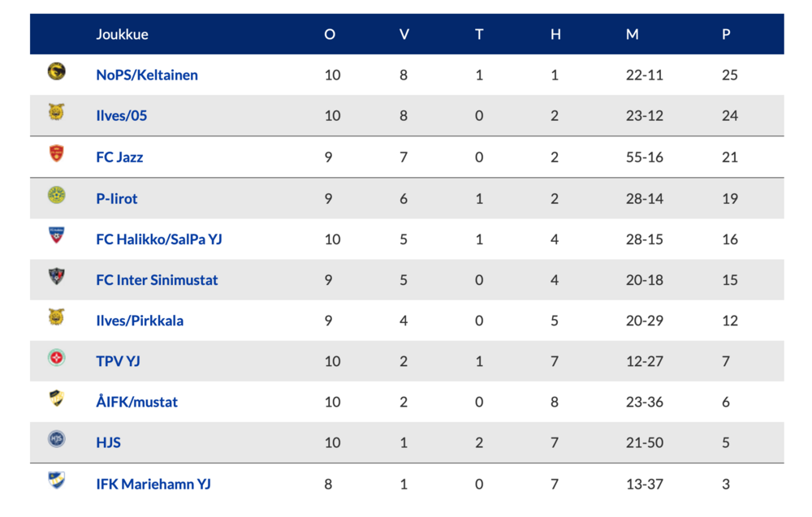Open the TPV YJ team link
Image resolution: width=812 pixels, height=517 pixels.
click(x=118, y=361)
